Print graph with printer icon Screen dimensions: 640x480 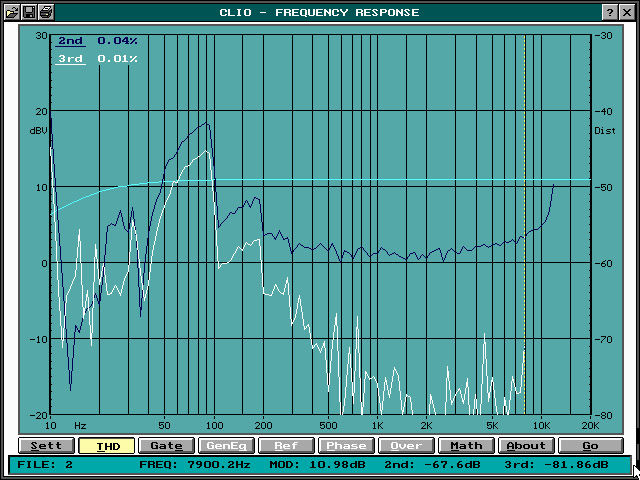point(46,12)
